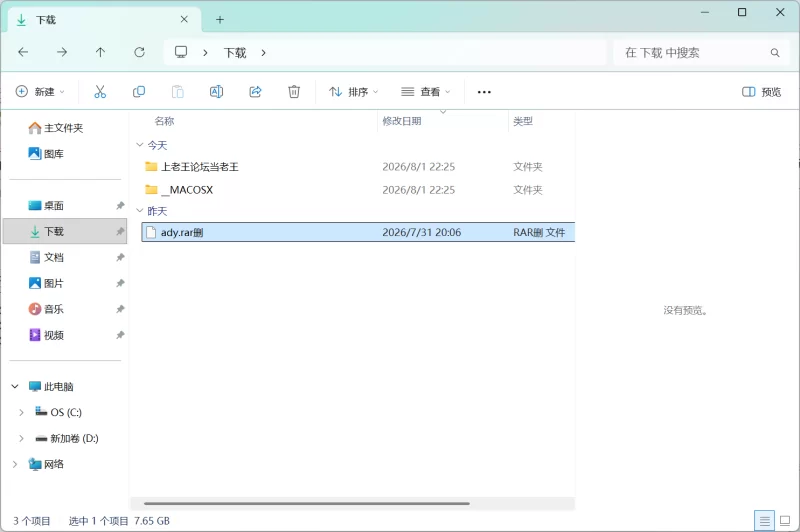Open 图片 in the sidebar

click(46, 283)
